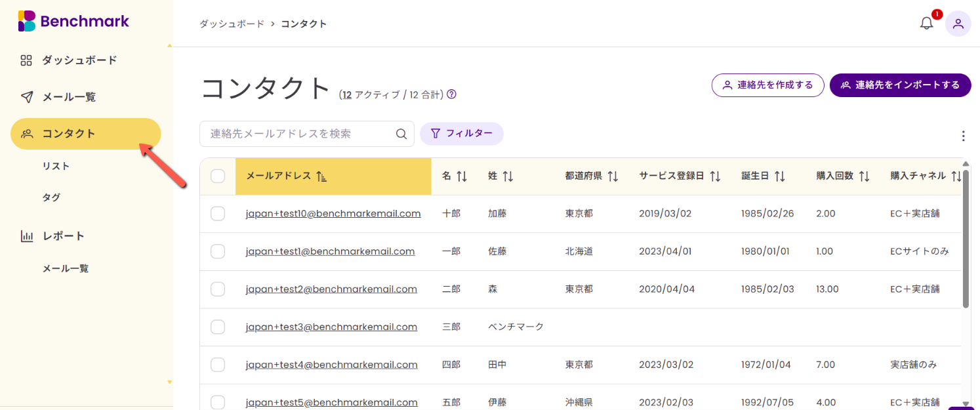Sort by メールアドレス column sort icon
Viewport: 980px width, 410px height.
tap(321, 176)
